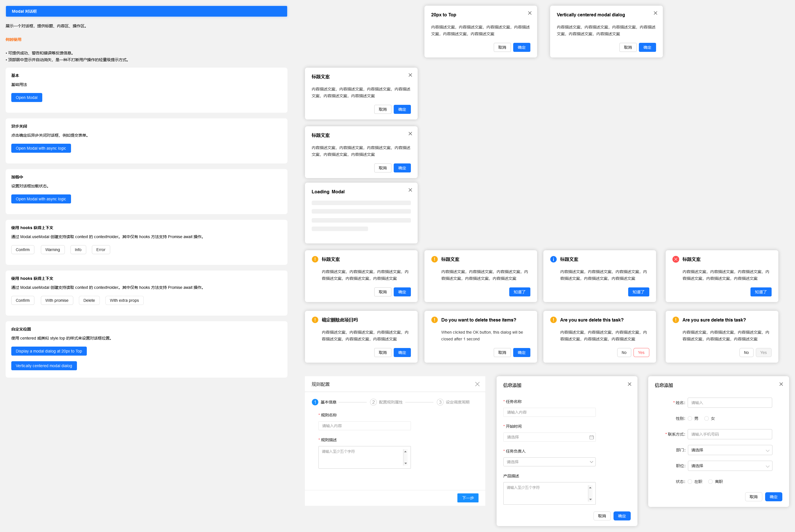Click the blue info icon beside 标题文案
This screenshot has height=532, width=795.
pos(553,259)
